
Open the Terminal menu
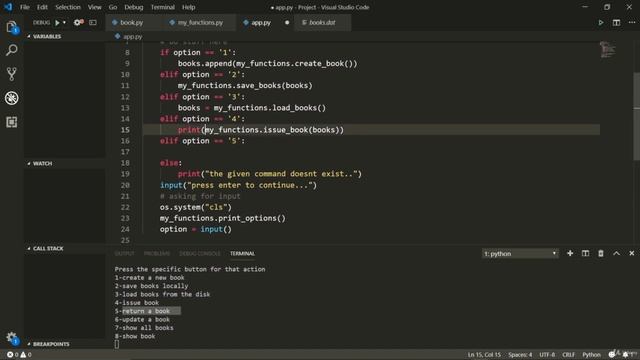click(162, 7)
